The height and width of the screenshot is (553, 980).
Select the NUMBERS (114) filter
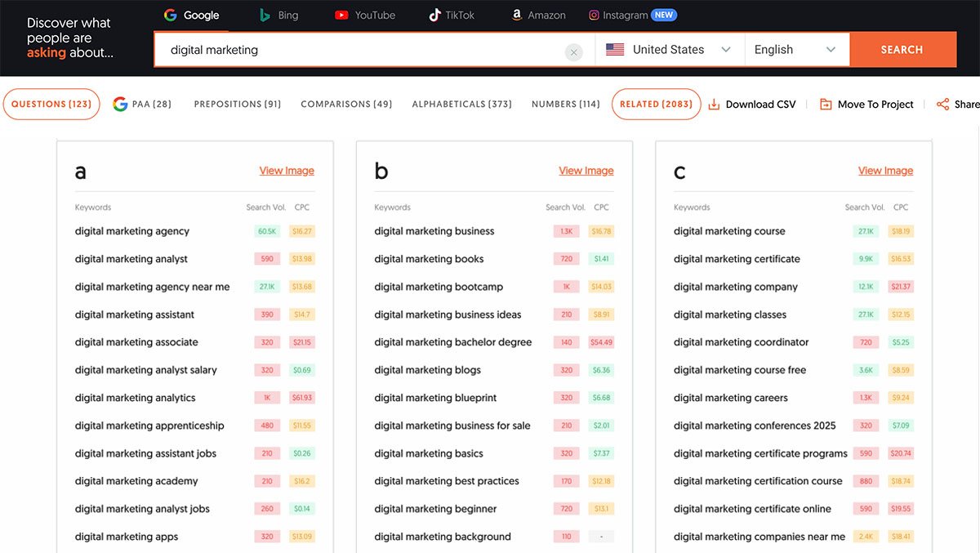(566, 105)
